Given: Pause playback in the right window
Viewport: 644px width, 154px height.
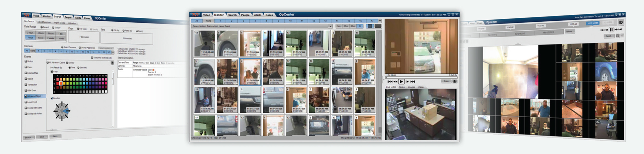Looking at the screenshot, I should point(611,29).
